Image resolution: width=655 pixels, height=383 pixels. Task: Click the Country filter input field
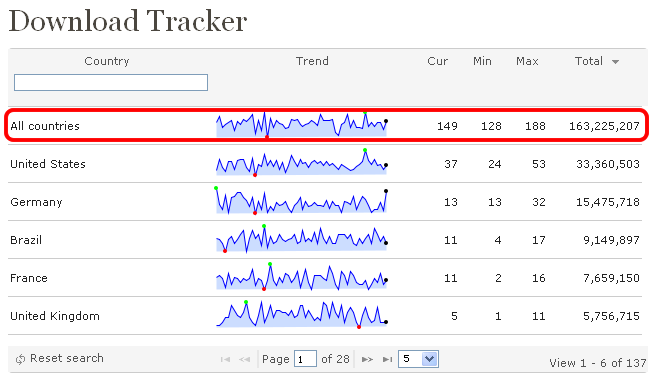coord(111,82)
